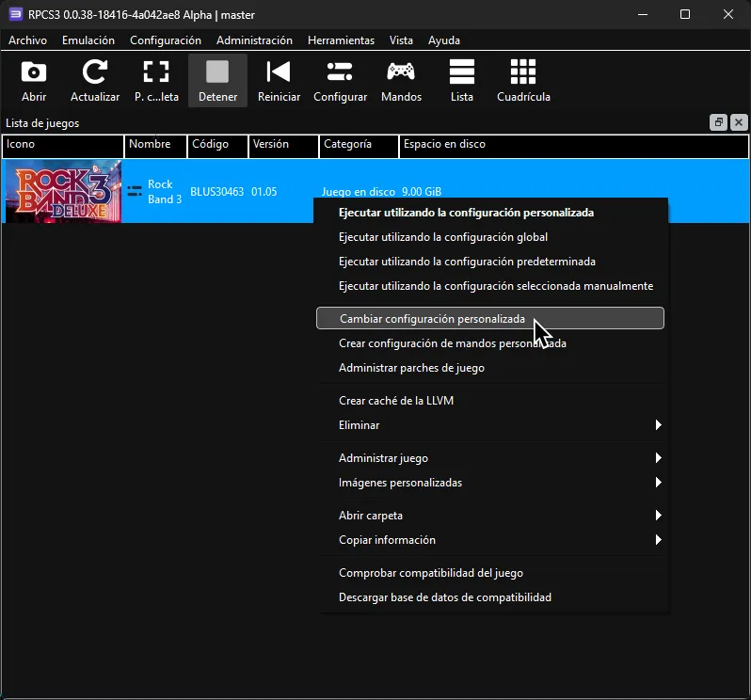751x700 pixels.
Task: Sort by the Categoría column header
Action: 359,146
